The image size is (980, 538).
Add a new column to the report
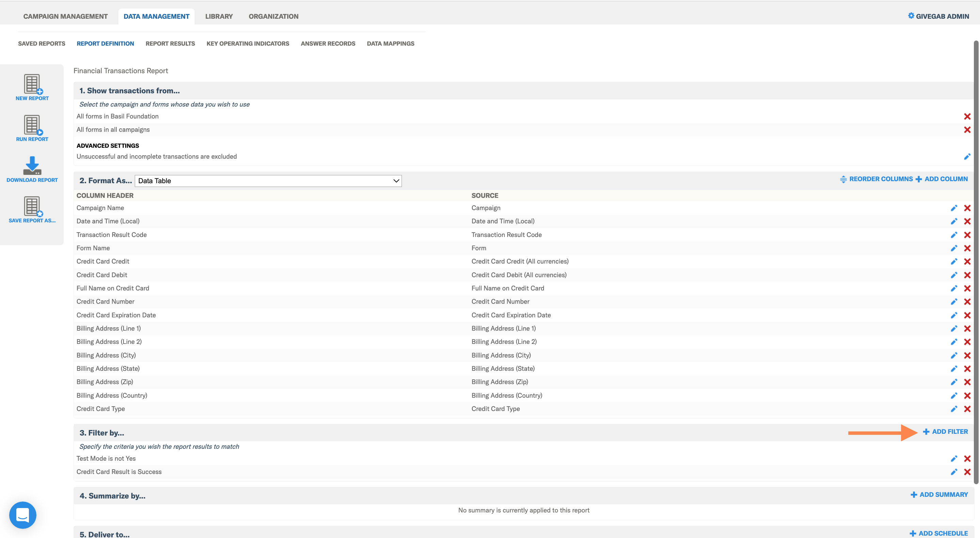tap(942, 179)
